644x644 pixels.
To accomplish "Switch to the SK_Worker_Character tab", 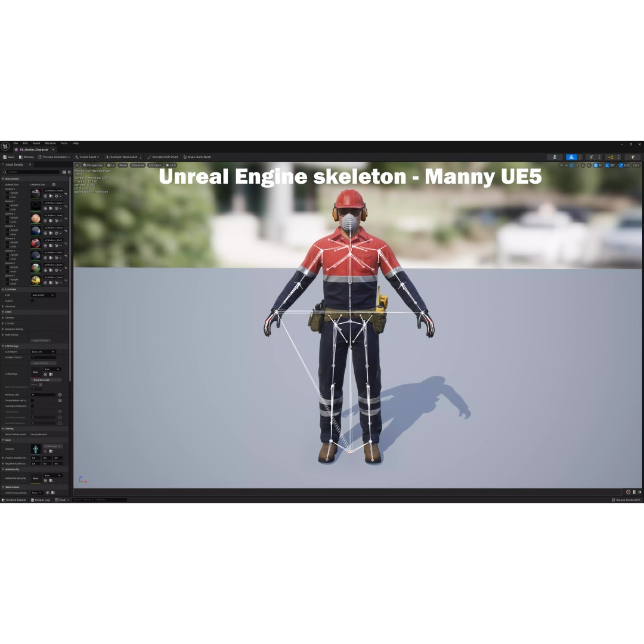I will [x=33, y=150].
